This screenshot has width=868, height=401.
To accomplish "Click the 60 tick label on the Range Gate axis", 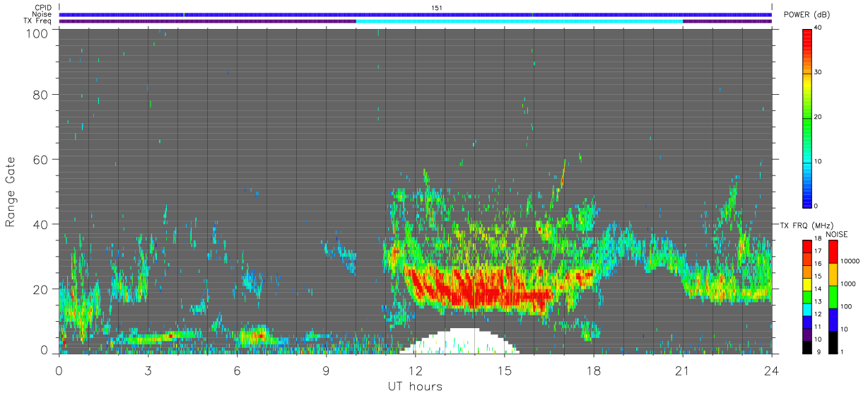I will [x=40, y=159].
